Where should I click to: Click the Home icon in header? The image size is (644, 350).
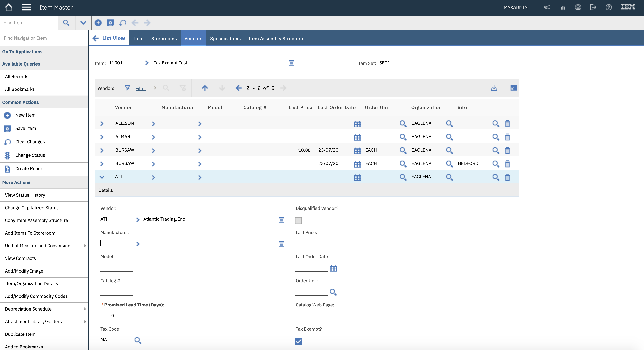(8, 7)
